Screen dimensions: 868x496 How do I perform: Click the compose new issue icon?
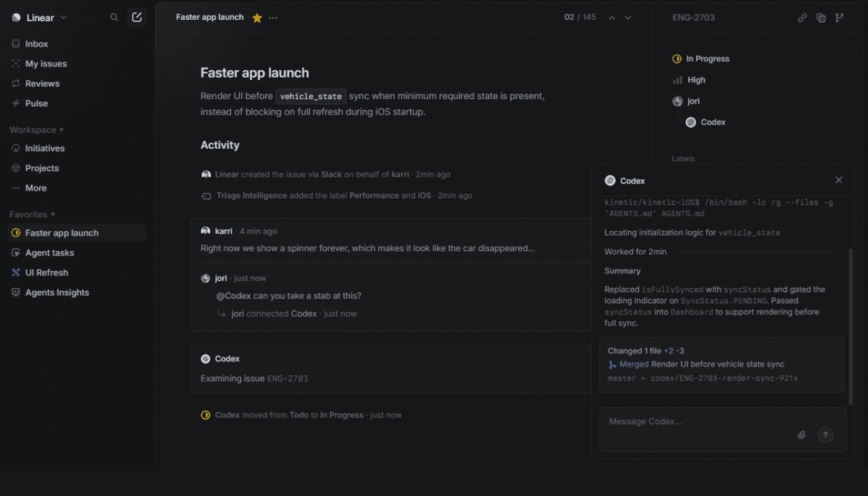click(x=137, y=17)
